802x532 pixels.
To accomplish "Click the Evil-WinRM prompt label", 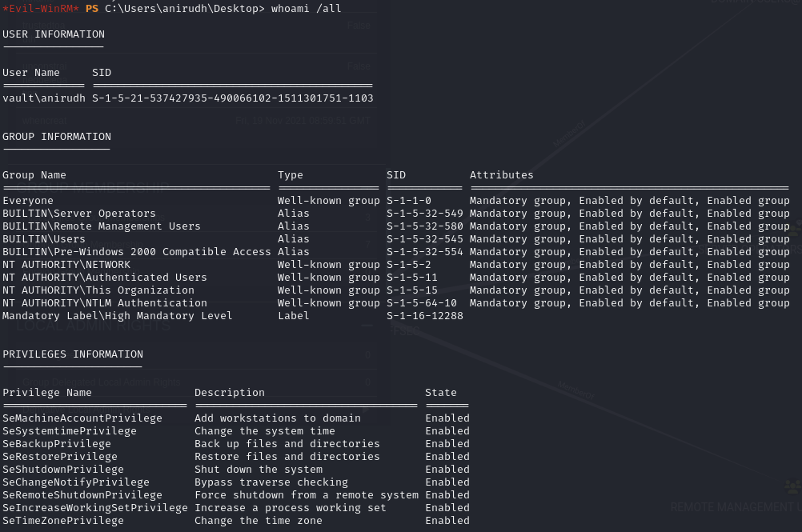I will [x=40, y=8].
